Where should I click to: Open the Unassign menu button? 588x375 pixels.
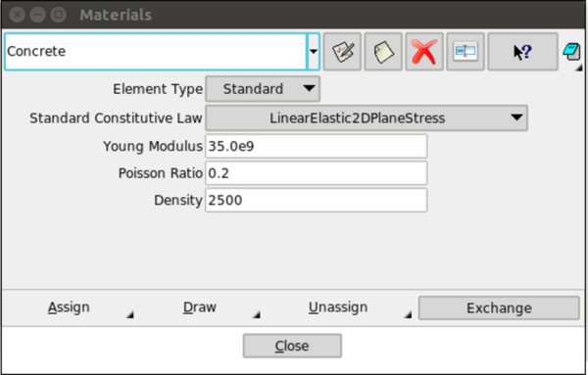(338, 307)
